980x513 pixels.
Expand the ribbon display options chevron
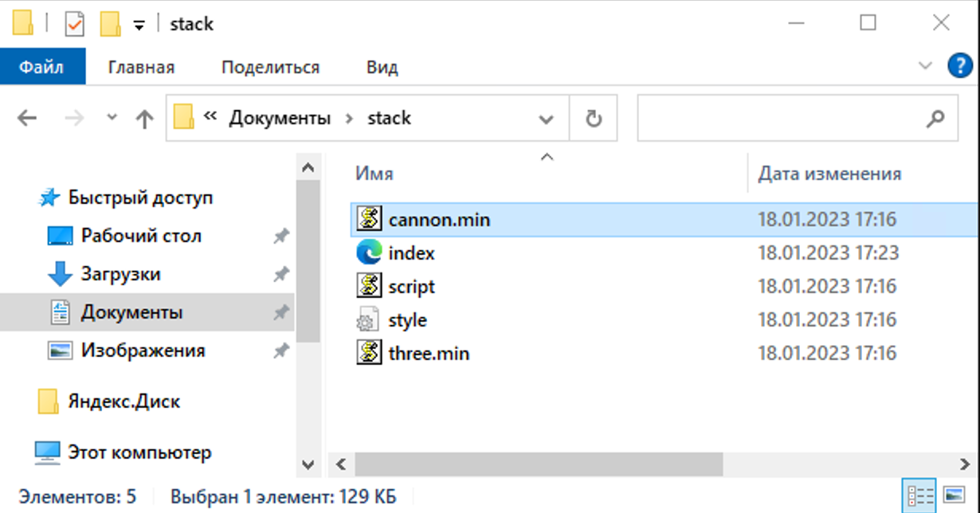tap(924, 66)
